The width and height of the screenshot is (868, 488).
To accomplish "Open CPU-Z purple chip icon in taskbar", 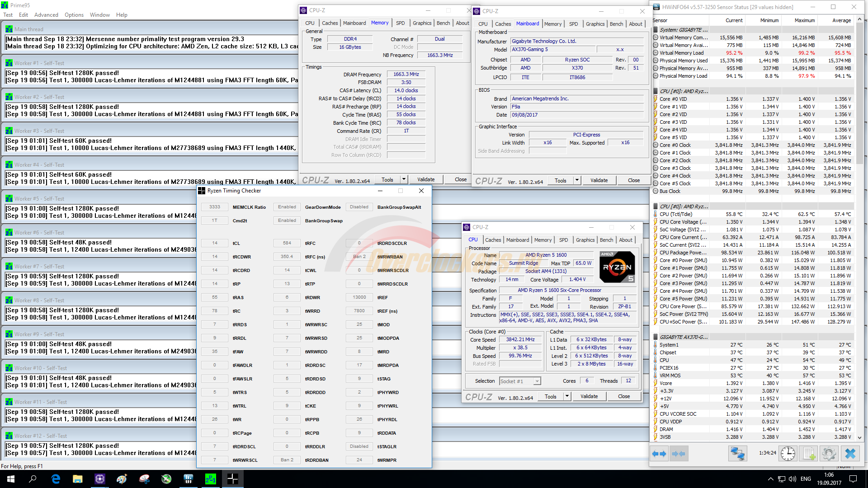I will [x=100, y=479].
